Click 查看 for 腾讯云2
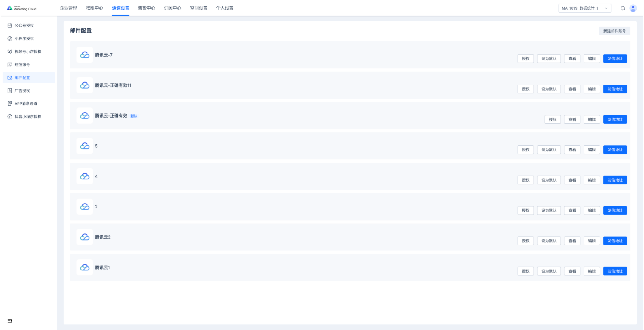 (572, 241)
